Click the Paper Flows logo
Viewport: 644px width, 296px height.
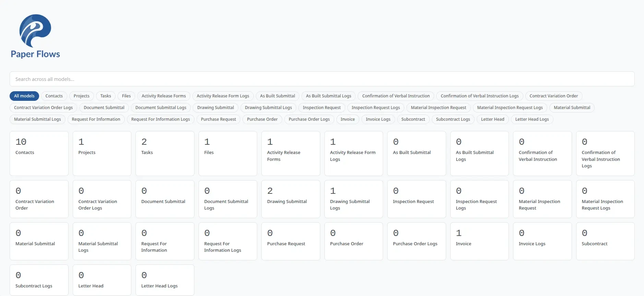coord(35,36)
